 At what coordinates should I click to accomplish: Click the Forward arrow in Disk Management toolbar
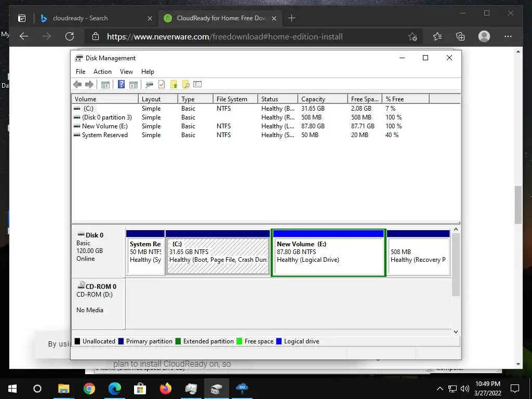coord(89,85)
